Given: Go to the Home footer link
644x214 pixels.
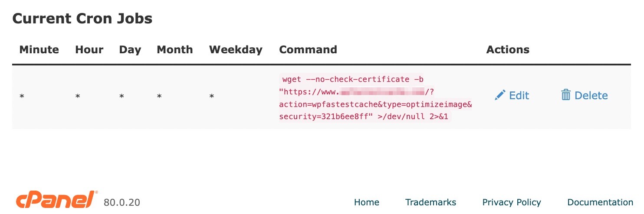Looking at the screenshot, I should click(x=367, y=202).
